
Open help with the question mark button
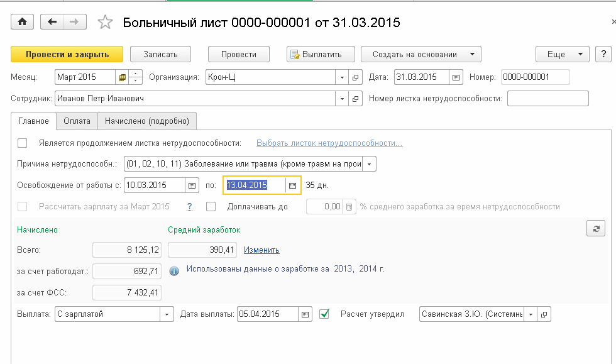click(603, 54)
